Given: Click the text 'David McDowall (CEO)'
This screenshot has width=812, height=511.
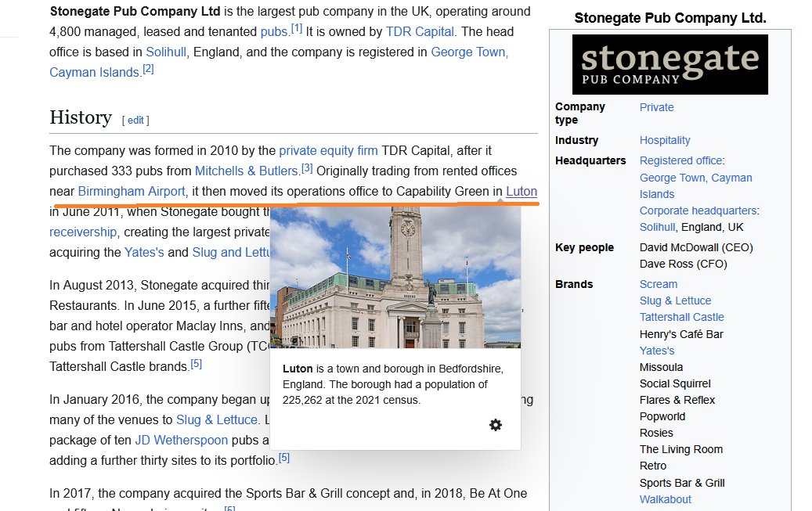Looking at the screenshot, I should (x=696, y=247).
